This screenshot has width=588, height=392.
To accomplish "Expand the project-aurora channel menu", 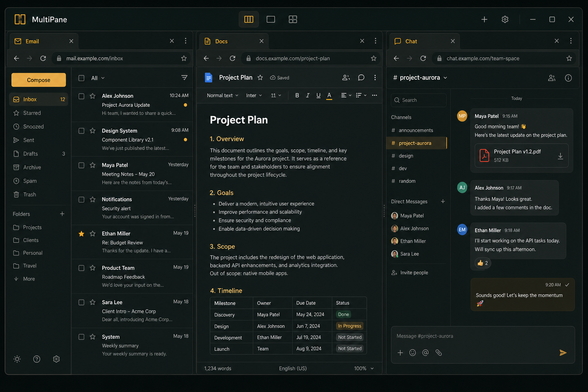I will pyautogui.click(x=445, y=78).
